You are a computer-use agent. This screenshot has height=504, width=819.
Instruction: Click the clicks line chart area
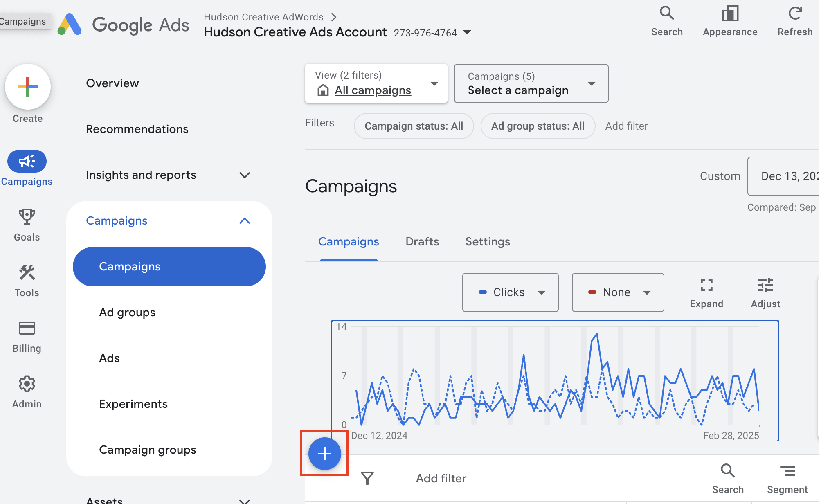click(x=555, y=381)
